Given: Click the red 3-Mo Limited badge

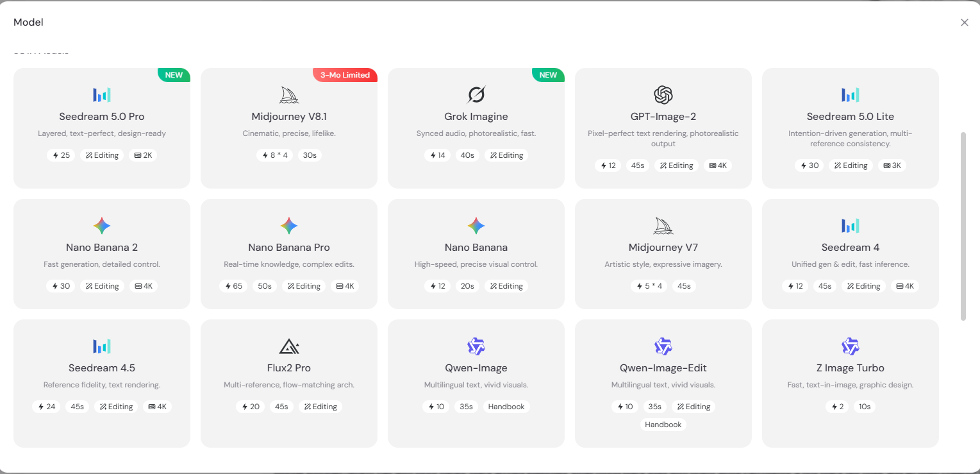Looking at the screenshot, I should [345, 75].
